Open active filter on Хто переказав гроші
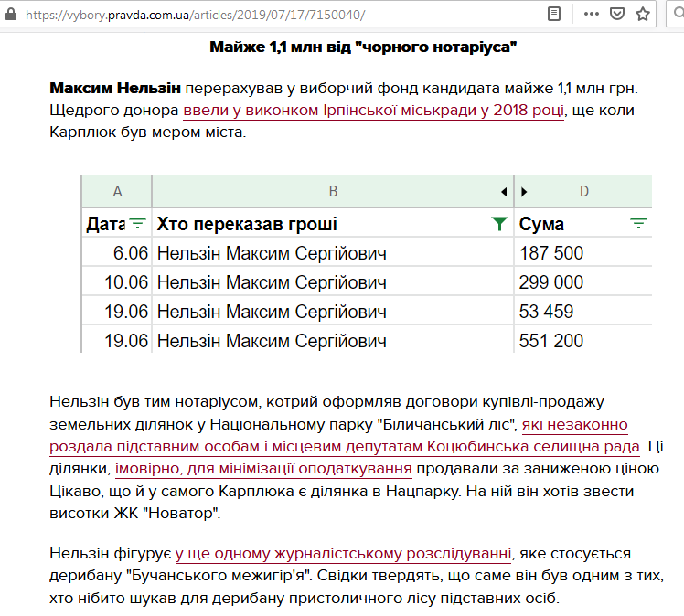 [x=498, y=224]
